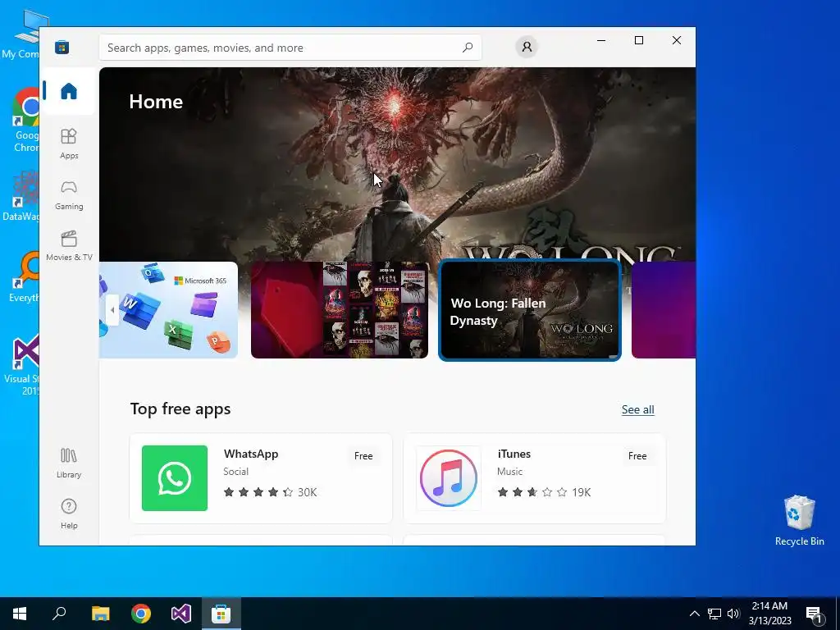Open the Help page

(x=69, y=514)
